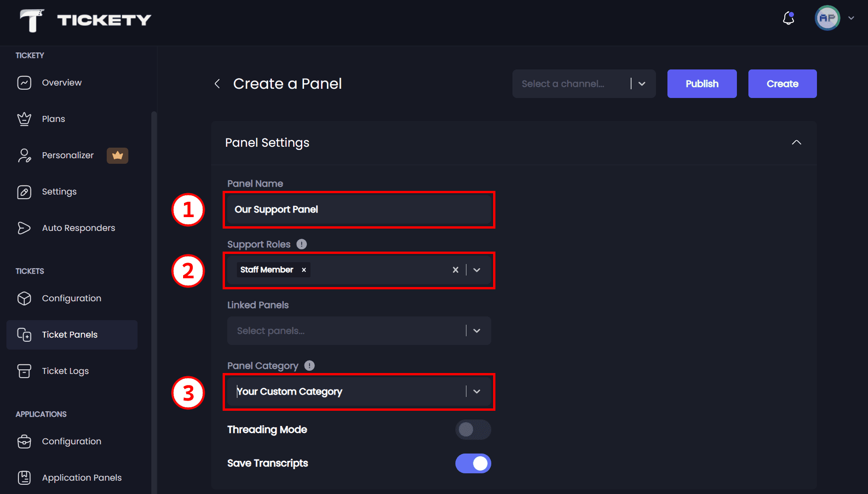
Task: Expand the Linked Panels select
Action: point(477,330)
